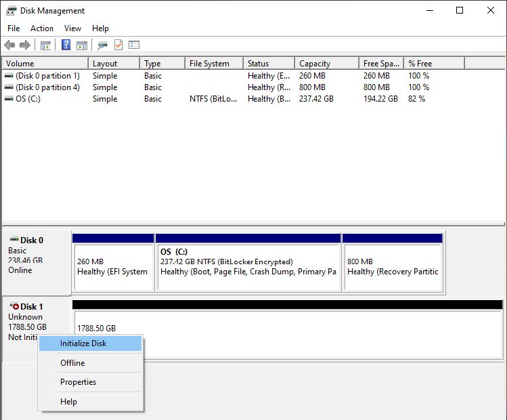Select the 800 MB Recovery Partition block
This screenshot has width=507, height=420.
point(393,266)
